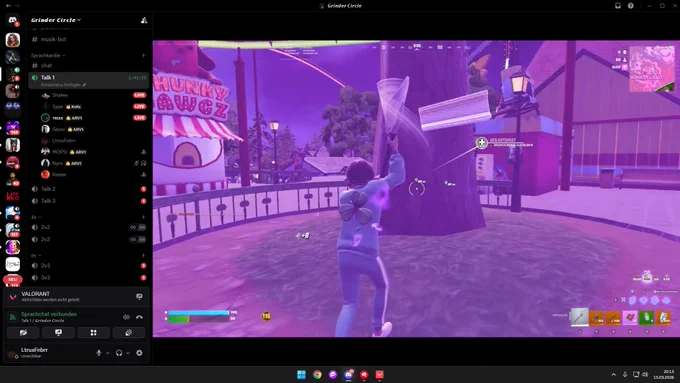
Task: Open user settings gear
Action: click(139, 353)
